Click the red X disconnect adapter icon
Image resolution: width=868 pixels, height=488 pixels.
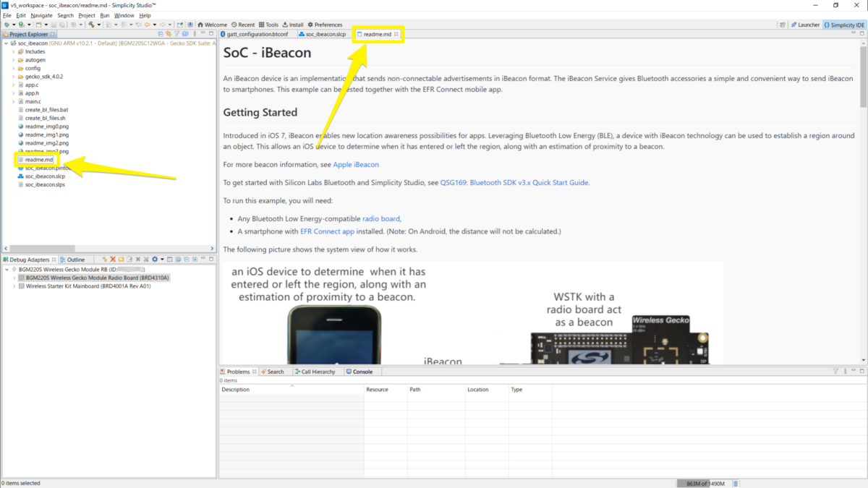click(113, 260)
